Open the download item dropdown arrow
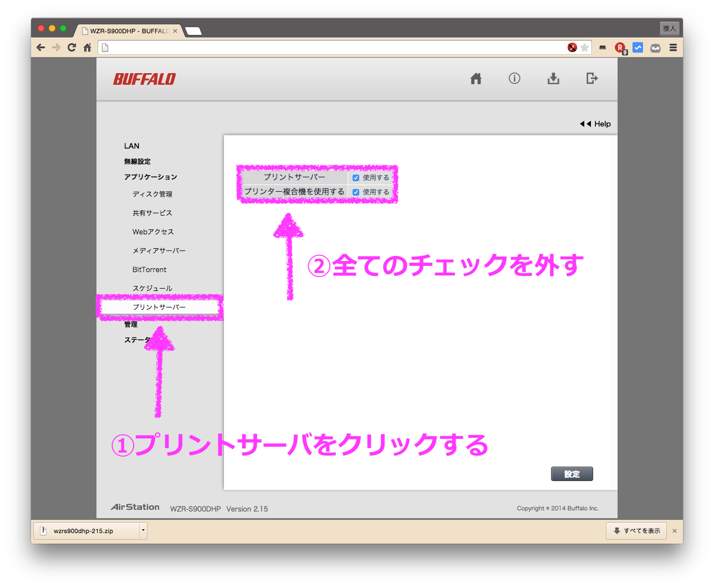The width and height of the screenshot is (714, 588). 143,530
